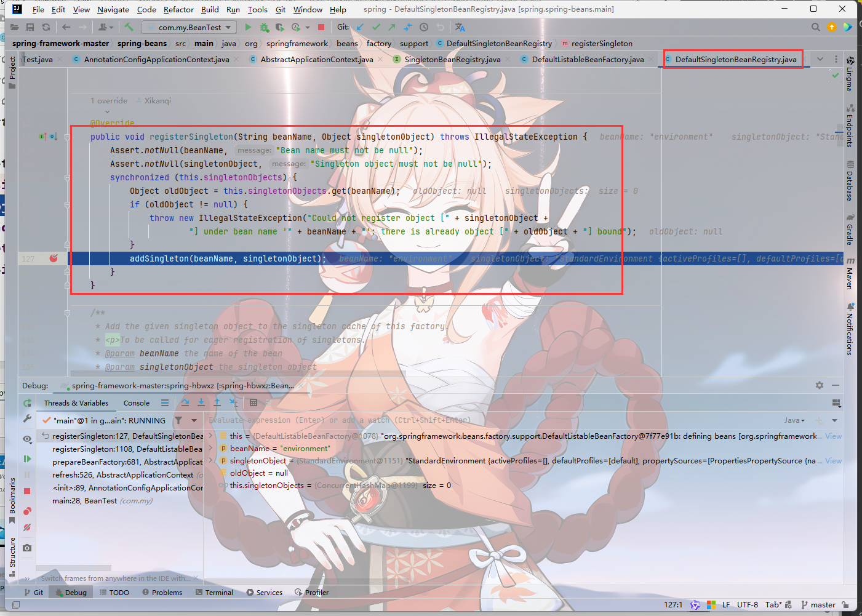Push commits with Git up-right arrow

point(392,27)
